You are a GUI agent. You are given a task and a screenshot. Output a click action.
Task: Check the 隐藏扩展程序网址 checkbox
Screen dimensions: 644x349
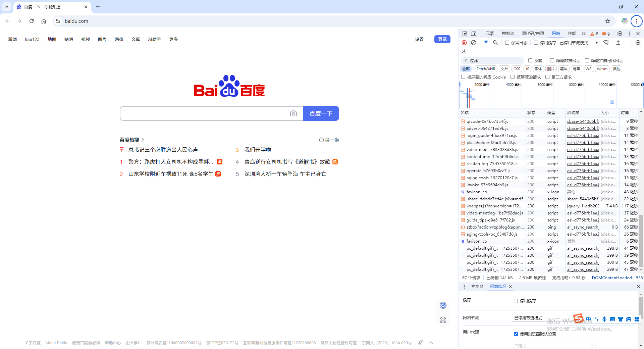[x=587, y=60]
